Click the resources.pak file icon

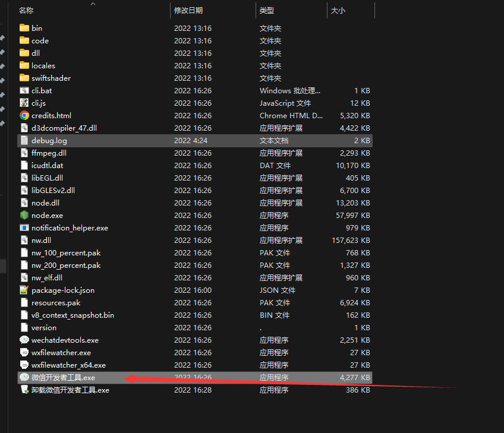pyautogui.click(x=24, y=302)
